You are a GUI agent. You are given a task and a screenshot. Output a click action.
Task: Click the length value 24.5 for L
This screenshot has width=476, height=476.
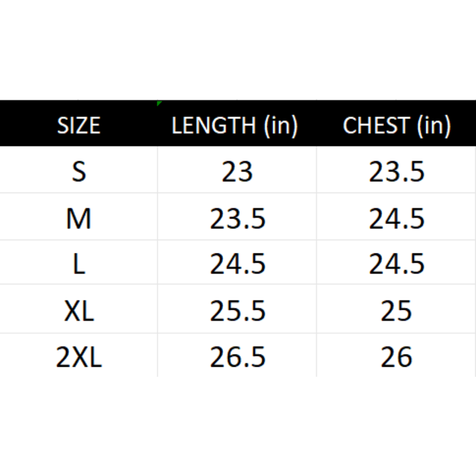pyautogui.click(x=237, y=264)
